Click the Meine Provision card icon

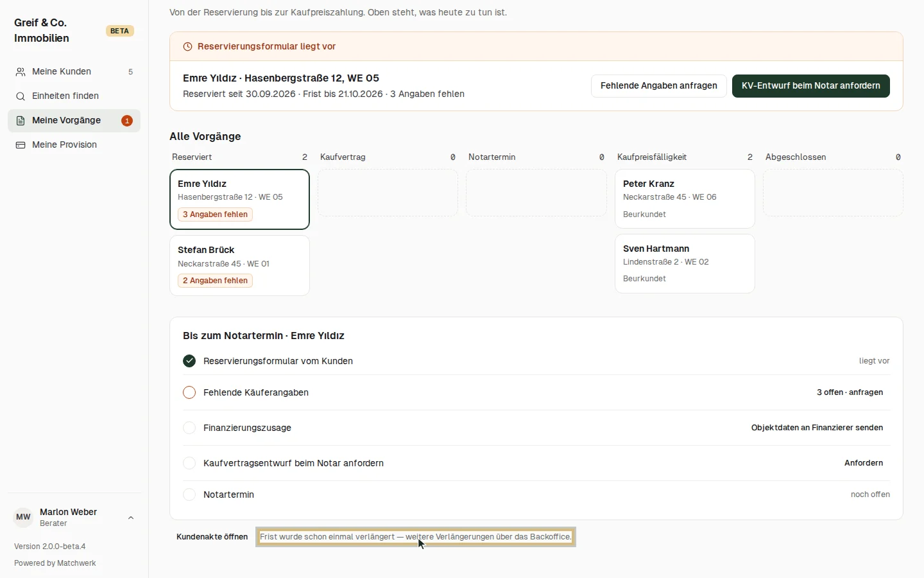click(21, 145)
